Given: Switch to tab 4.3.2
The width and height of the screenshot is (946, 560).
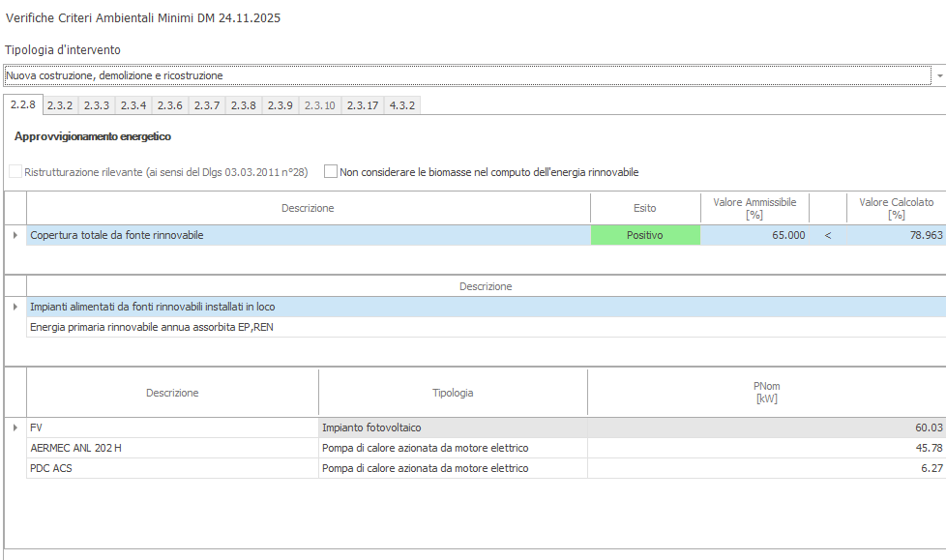Looking at the screenshot, I should coord(401,105).
